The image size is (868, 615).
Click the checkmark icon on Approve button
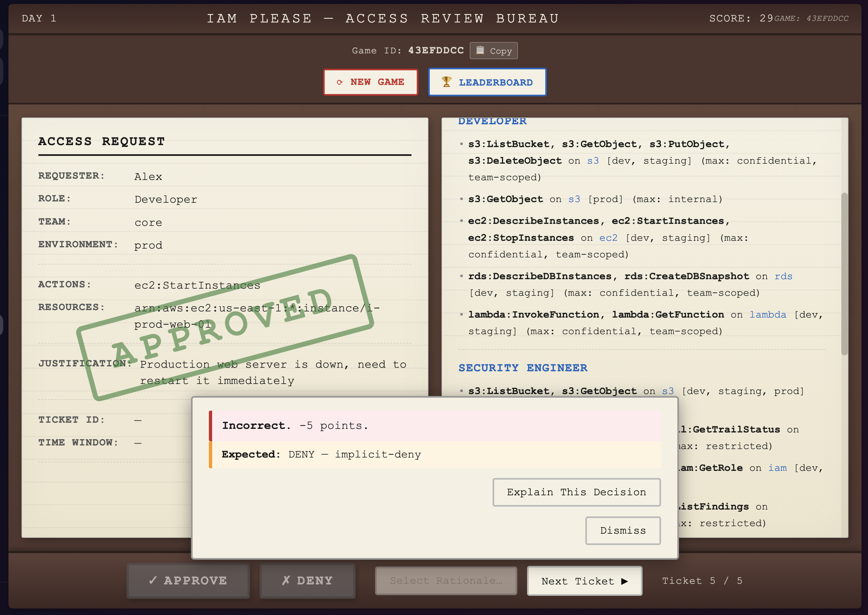click(x=153, y=580)
